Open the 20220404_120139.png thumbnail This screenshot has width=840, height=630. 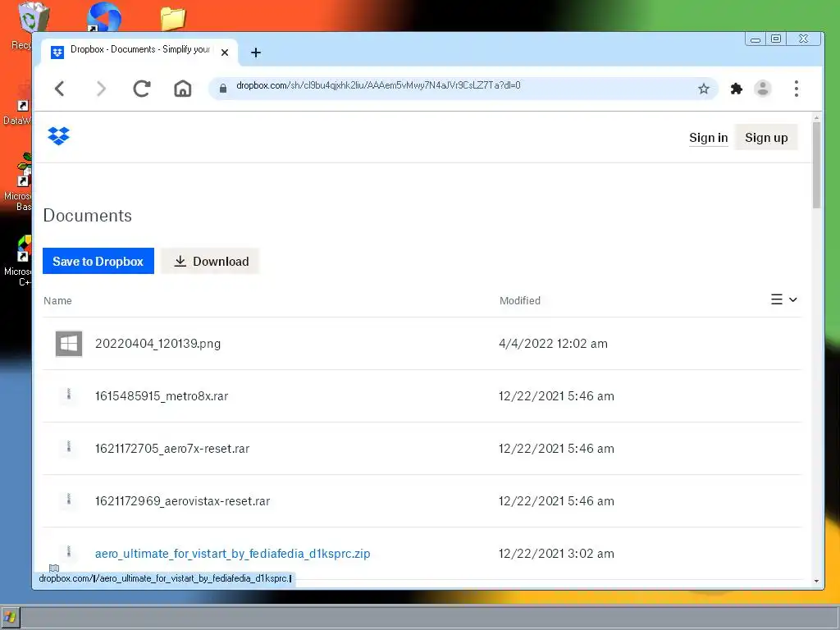point(69,344)
